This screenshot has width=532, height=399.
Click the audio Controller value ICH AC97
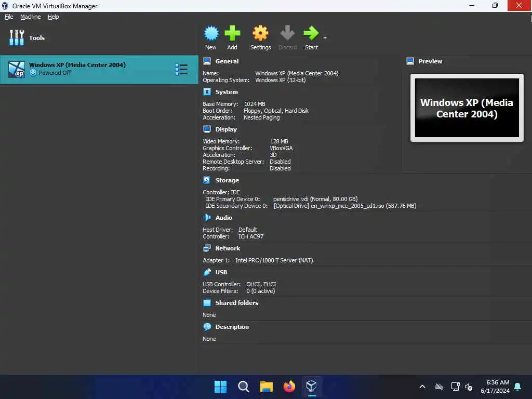(251, 236)
